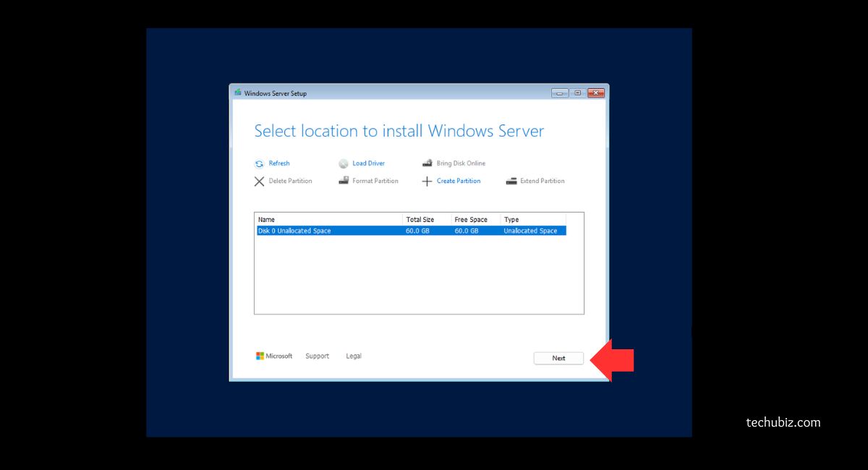Hit the Extend Partition drive icon
868x470 pixels.
pyautogui.click(x=511, y=181)
